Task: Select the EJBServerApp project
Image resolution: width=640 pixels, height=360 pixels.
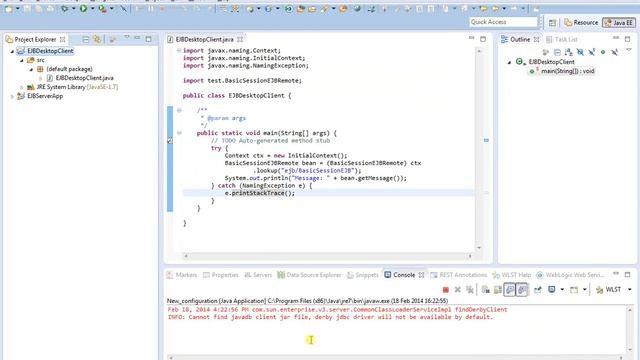Action: tap(45, 96)
